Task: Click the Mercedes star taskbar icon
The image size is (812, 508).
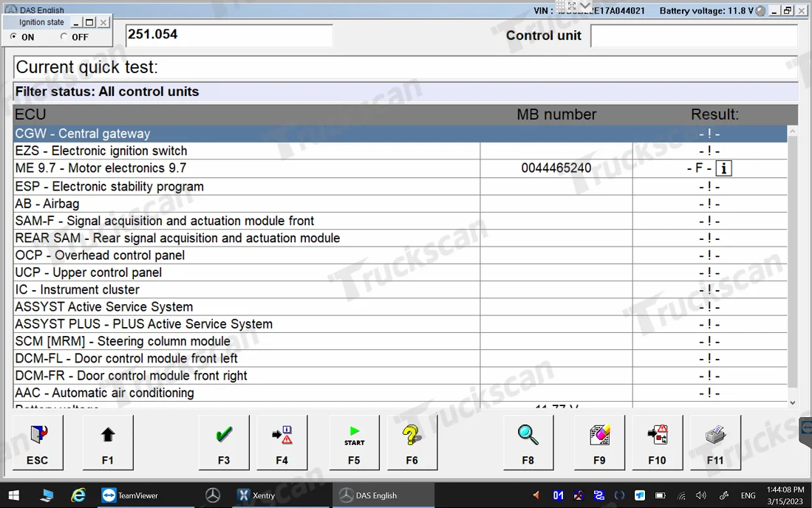Action: 212,495
